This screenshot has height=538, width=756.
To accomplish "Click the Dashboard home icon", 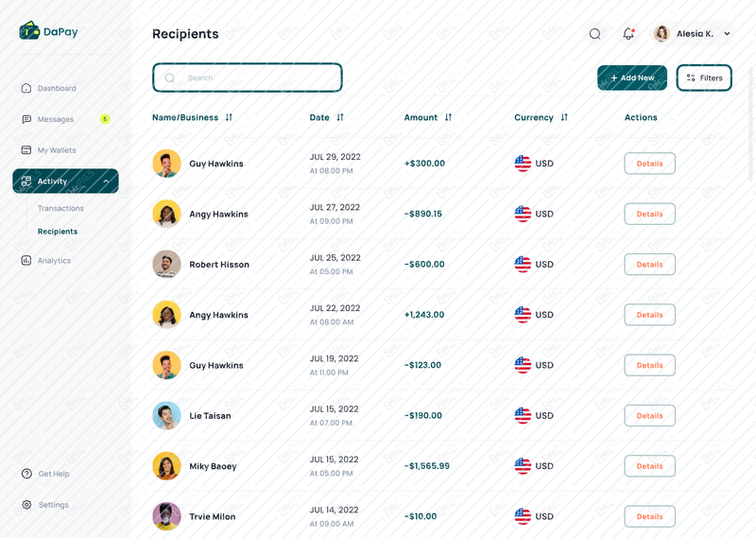I will coord(26,88).
